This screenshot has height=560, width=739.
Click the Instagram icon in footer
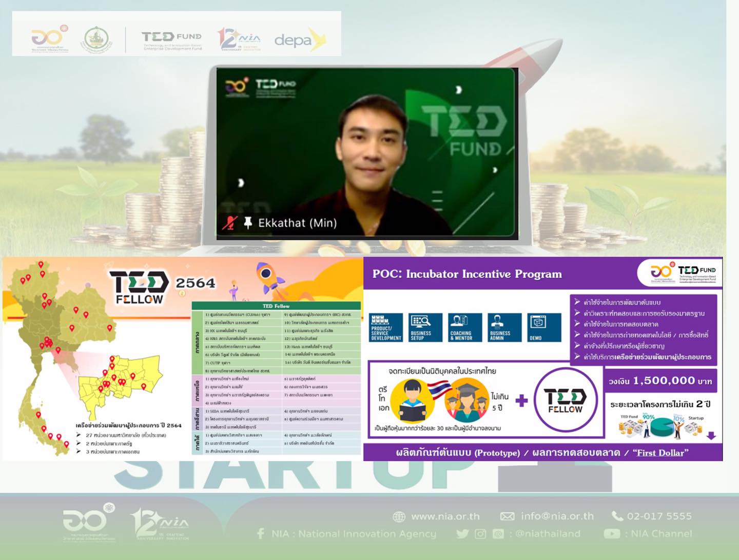click(x=480, y=534)
